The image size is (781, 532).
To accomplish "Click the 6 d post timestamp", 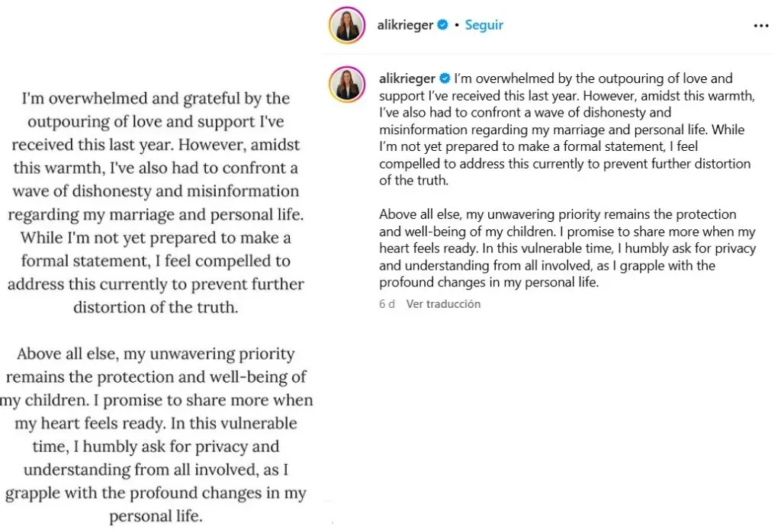I will click(x=387, y=303).
